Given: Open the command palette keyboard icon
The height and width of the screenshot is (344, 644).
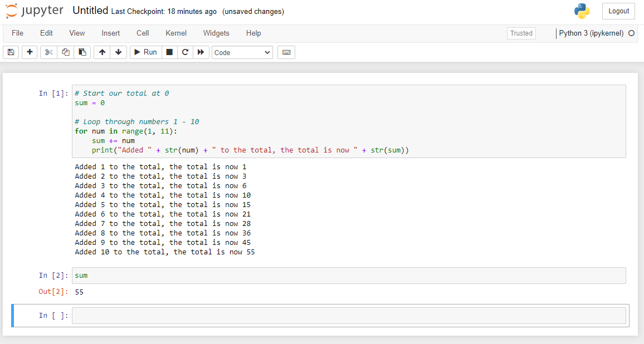Looking at the screenshot, I should [x=286, y=52].
